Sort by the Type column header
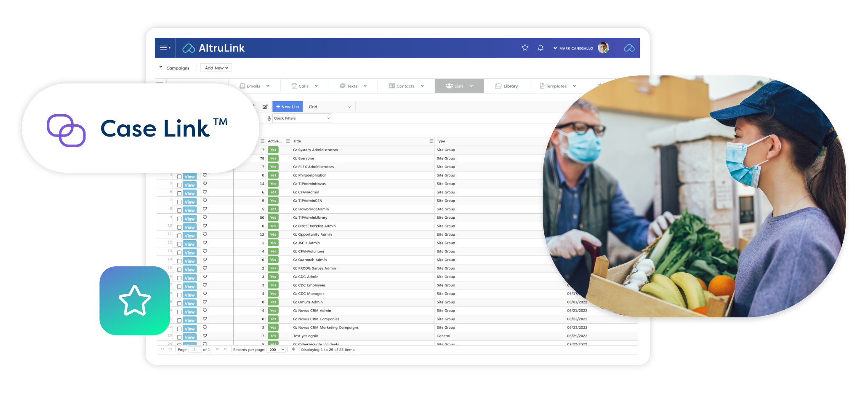The image size is (868, 397). pyautogui.click(x=441, y=141)
